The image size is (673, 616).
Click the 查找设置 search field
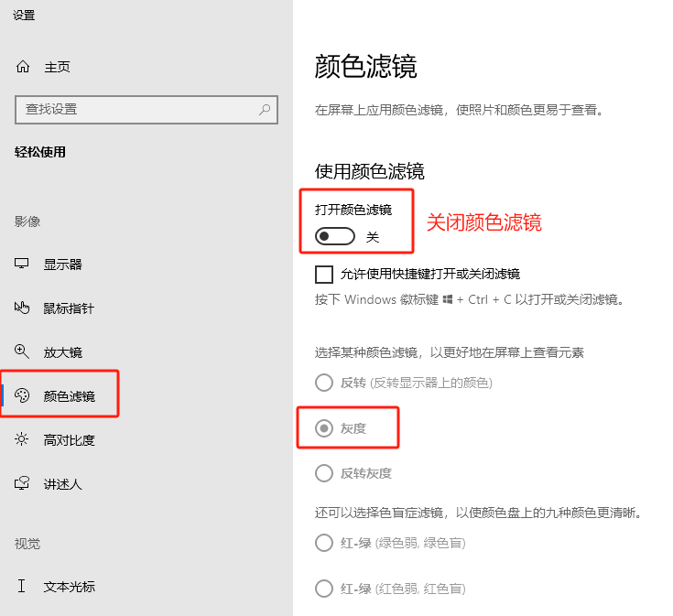click(x=137, y=110)
